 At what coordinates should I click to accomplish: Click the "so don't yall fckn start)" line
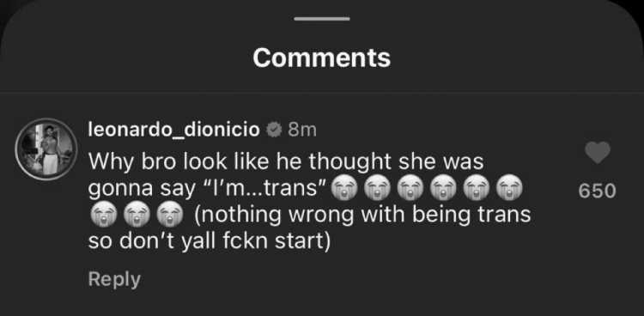(210, 242)
